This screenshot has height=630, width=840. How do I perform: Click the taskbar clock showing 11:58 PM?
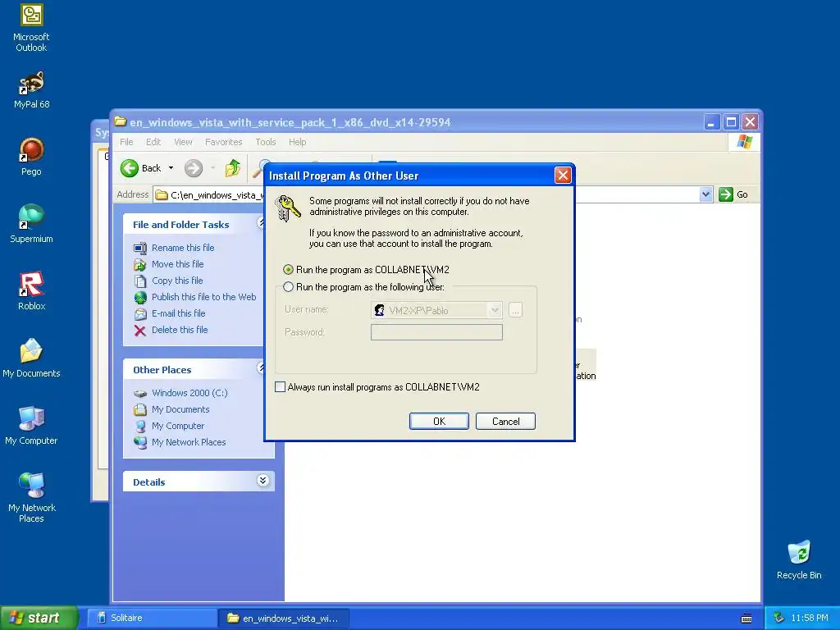click(810, 619)
